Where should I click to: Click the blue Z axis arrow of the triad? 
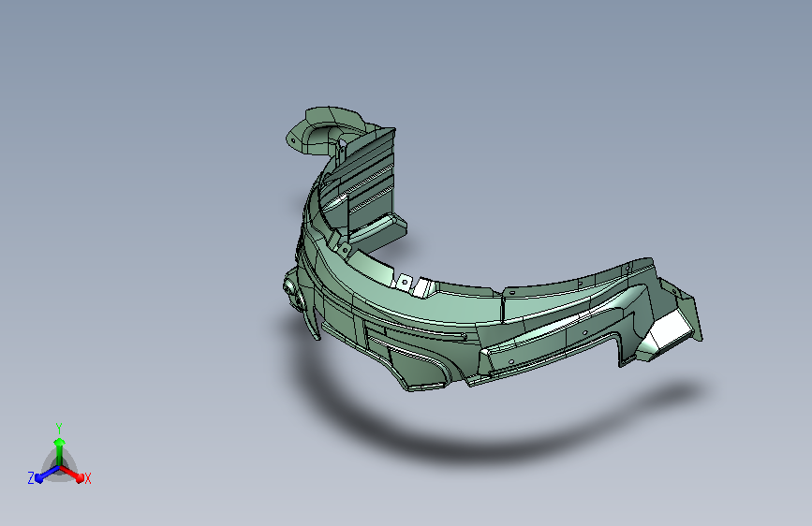tap(47, 475)
